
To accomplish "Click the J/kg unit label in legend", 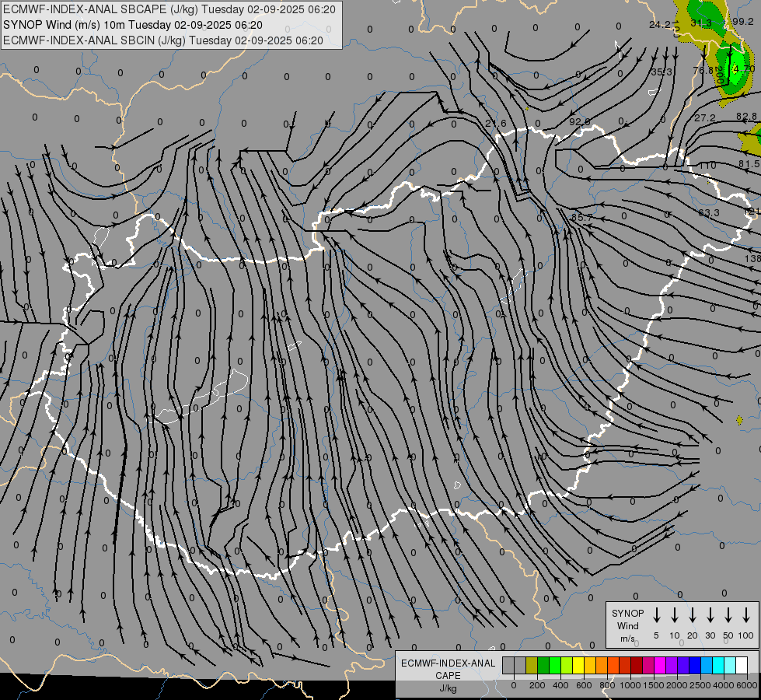I will point(448,688).
